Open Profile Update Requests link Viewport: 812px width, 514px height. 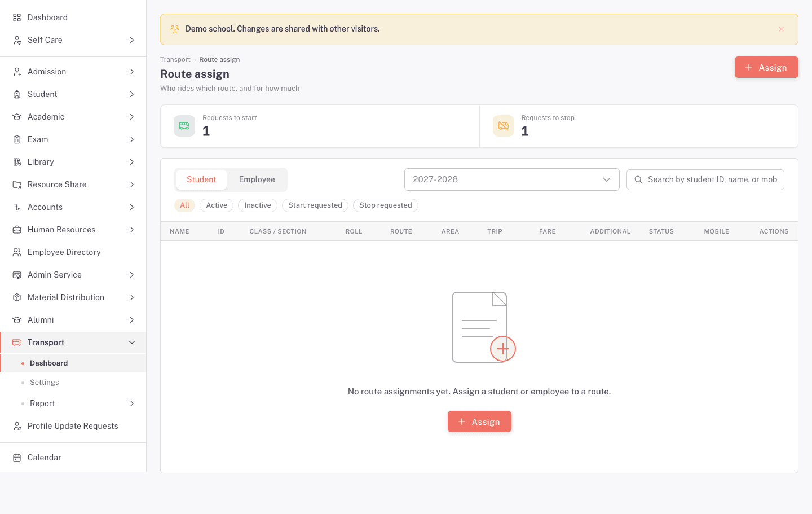point(73,426)
